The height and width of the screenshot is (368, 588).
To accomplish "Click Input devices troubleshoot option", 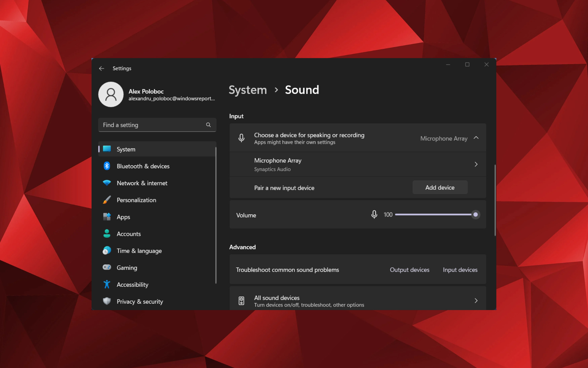I will coord(460,270).
